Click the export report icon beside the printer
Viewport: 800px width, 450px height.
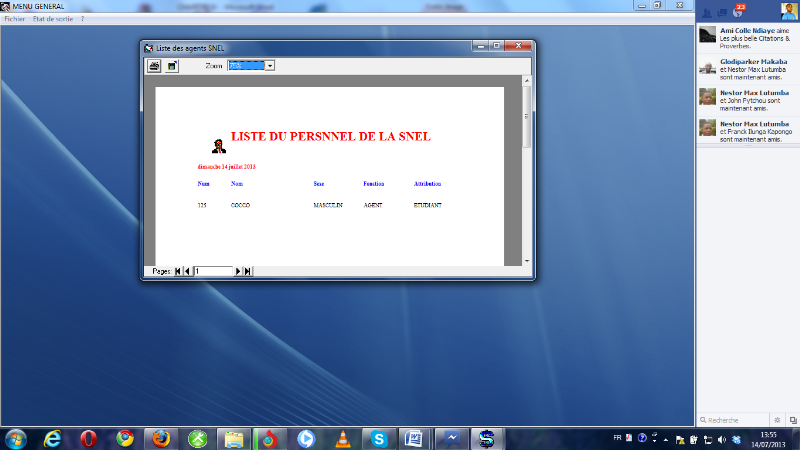tap(172, 66)
